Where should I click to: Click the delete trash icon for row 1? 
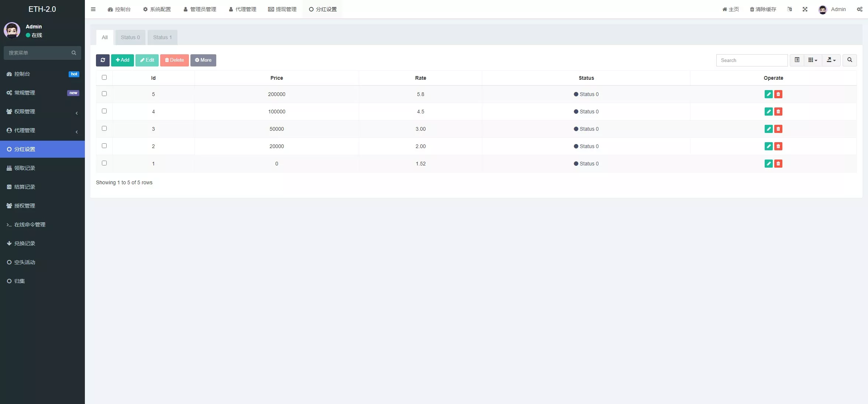point(779,164)
